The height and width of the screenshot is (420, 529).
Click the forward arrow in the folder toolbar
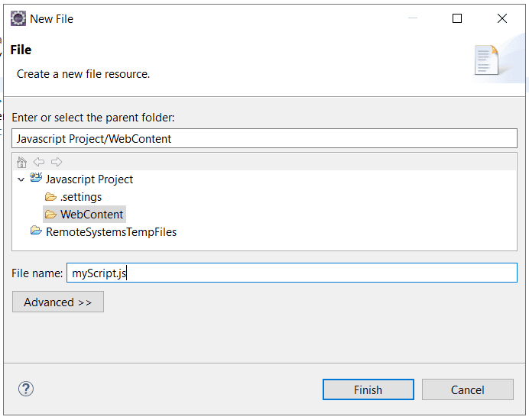click(57, 162)
